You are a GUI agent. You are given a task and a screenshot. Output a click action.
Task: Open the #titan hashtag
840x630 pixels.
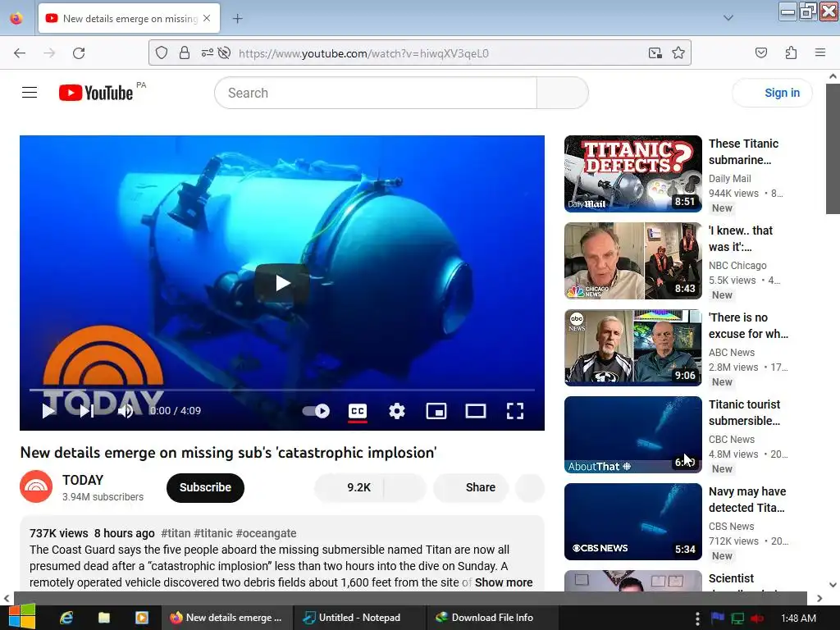[x=176, y=533]
